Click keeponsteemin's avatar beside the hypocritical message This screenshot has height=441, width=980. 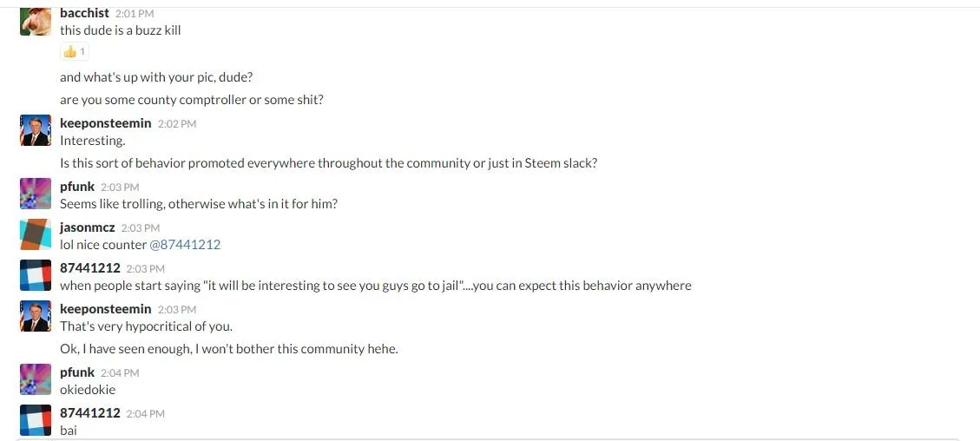[x=36, y=316]
